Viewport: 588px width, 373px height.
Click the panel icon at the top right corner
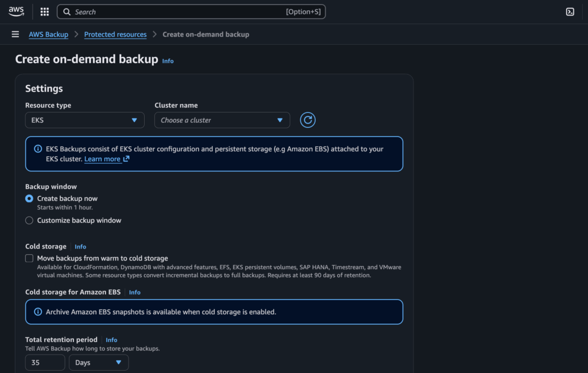point(570,11)
